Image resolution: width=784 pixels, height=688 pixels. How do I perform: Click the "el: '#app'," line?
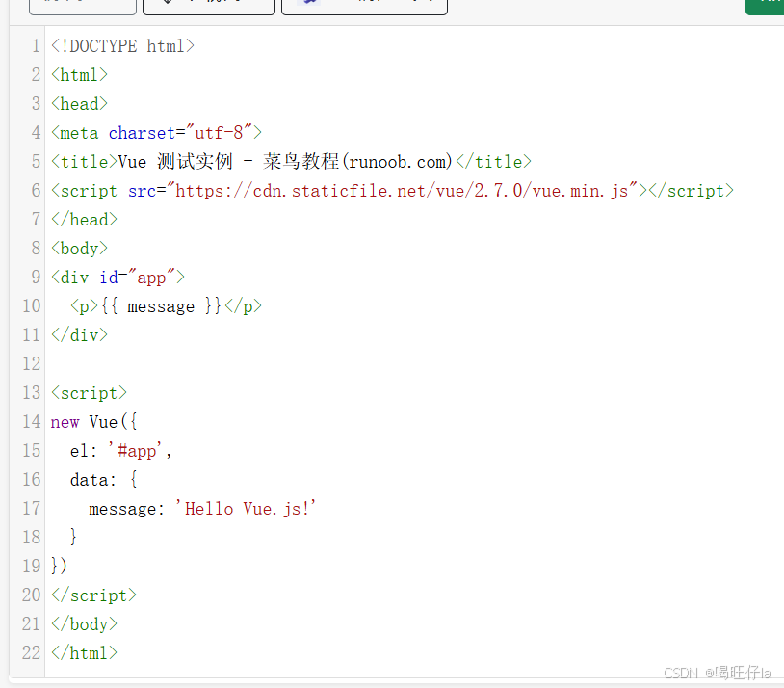121,451
